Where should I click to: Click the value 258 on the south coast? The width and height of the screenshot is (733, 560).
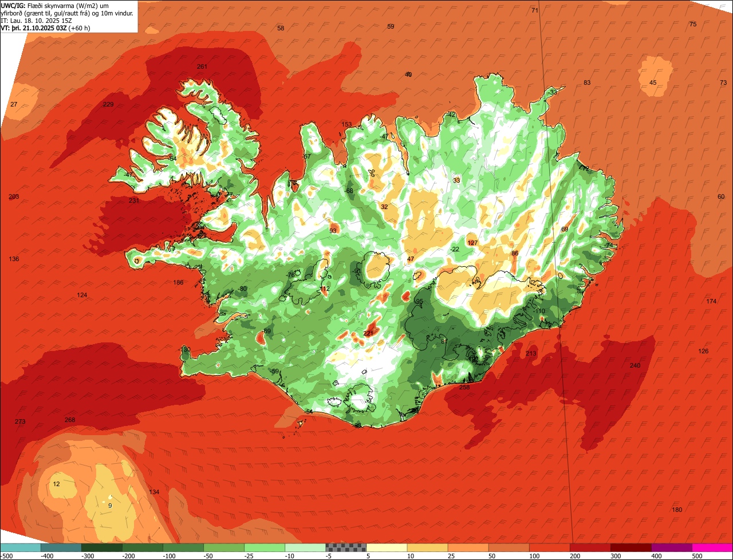[x=464, y=387]
